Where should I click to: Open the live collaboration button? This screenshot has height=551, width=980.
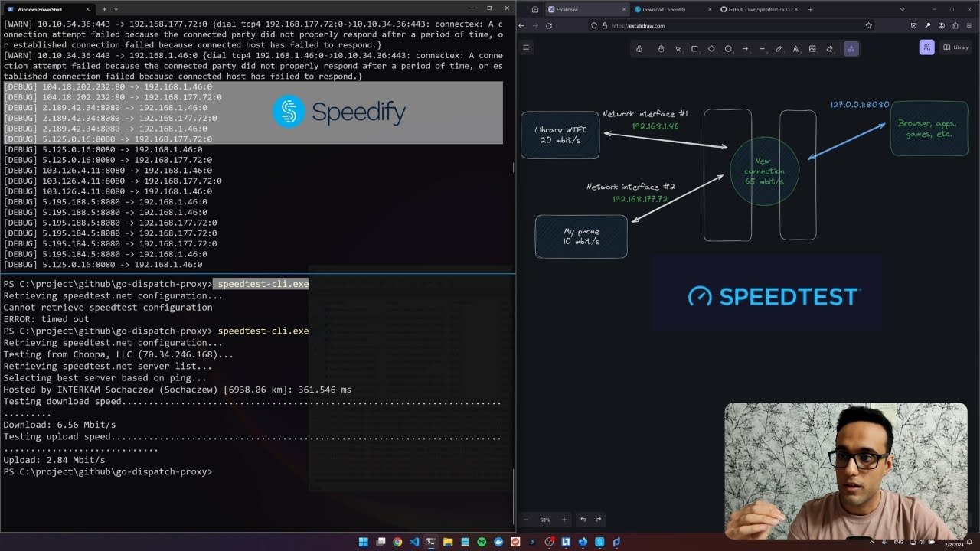(926, 47)
